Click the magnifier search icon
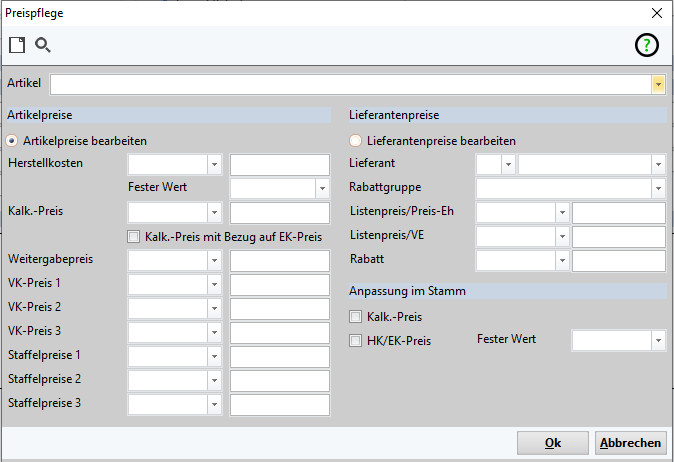 pyautogui.click(x=43, y=45)
